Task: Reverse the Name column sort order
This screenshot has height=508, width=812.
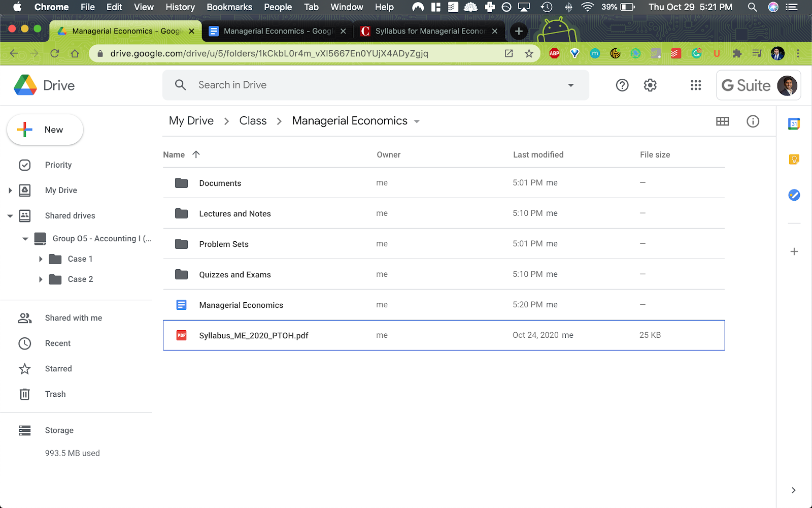Action: click(x=196, y=154)
